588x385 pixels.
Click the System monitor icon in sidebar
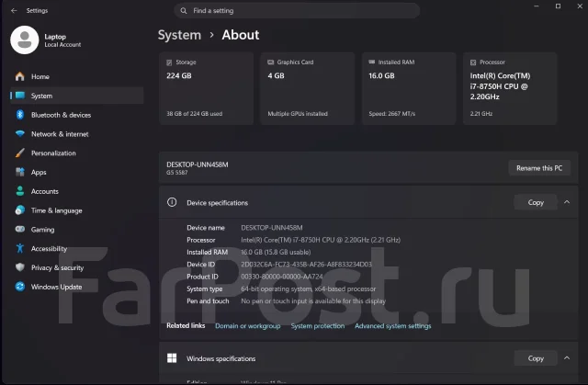[x=20, y=96]
